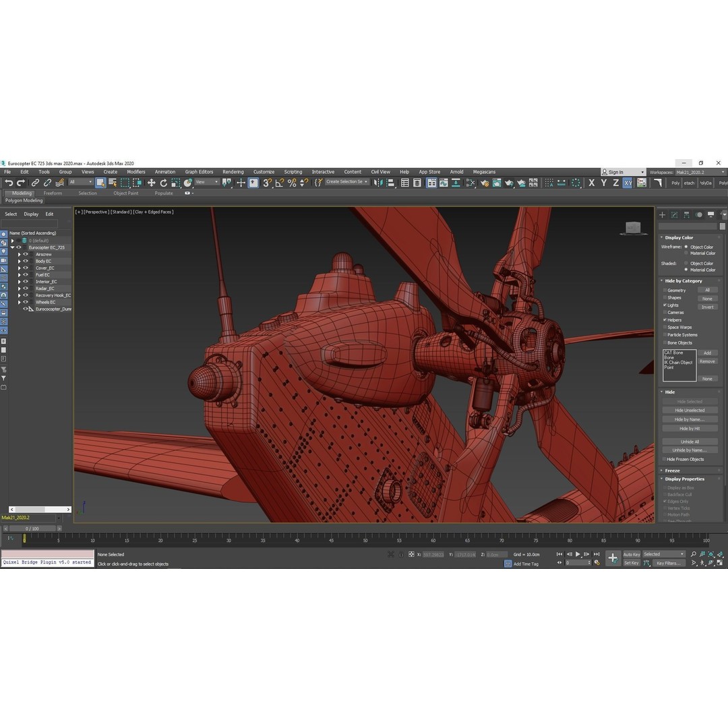Viewport: 728px width, 728px height.
Task: Choose the Select and Rotate tool
Action: click(x=163, y=183)
